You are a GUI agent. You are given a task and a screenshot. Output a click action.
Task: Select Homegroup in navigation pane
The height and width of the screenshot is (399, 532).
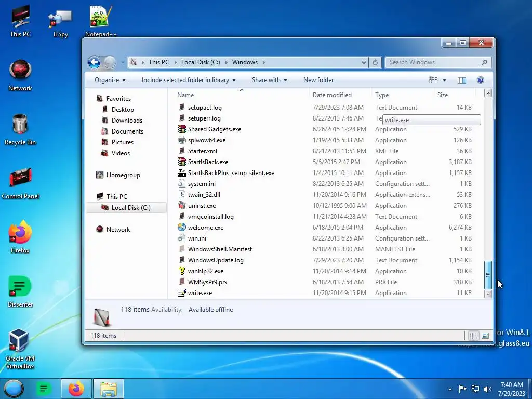click(123, 175)
